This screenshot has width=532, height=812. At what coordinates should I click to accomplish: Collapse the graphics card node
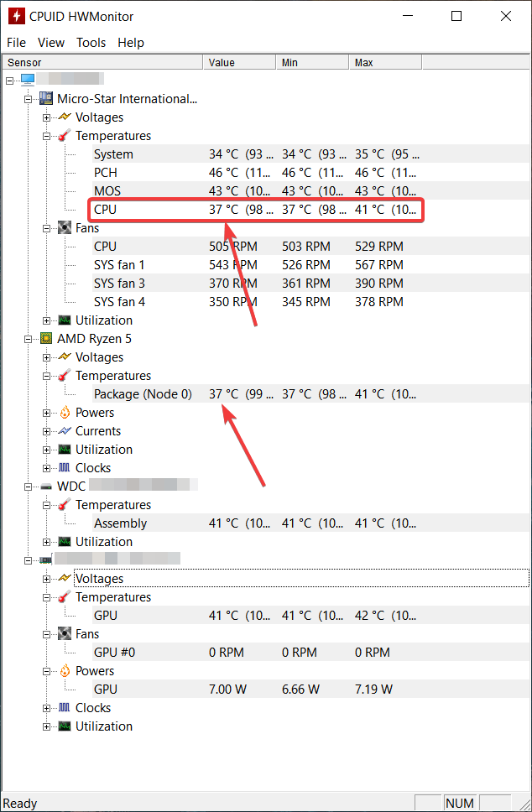pyautogui.click(x=28, y=560)
